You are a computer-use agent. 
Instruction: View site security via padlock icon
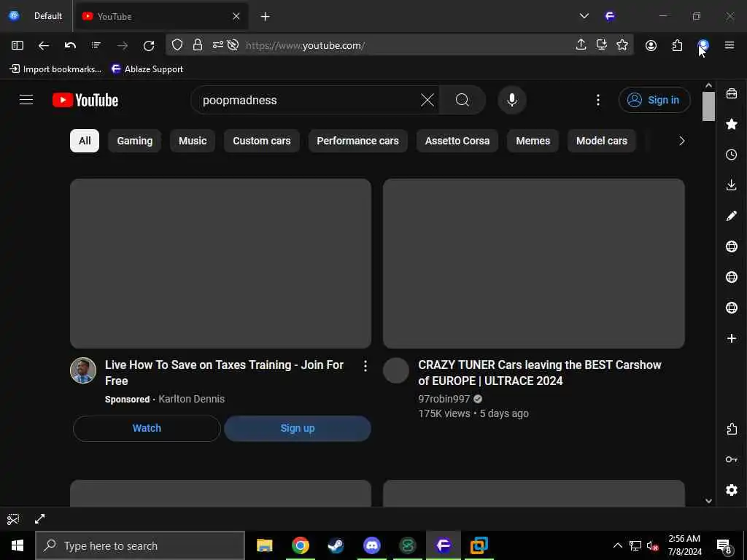click(x=197, y=44)
